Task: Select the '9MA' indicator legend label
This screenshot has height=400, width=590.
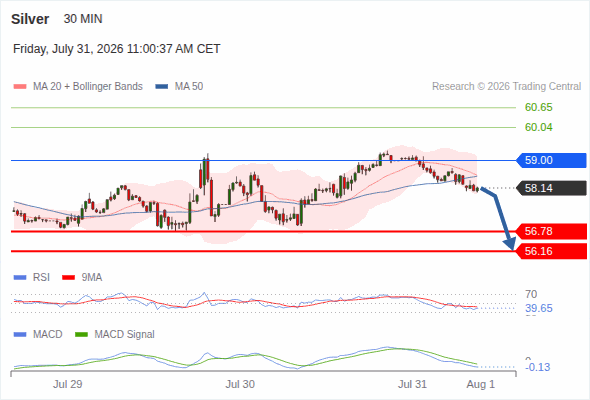Action: pyautogui.click(x=92, y=278)
